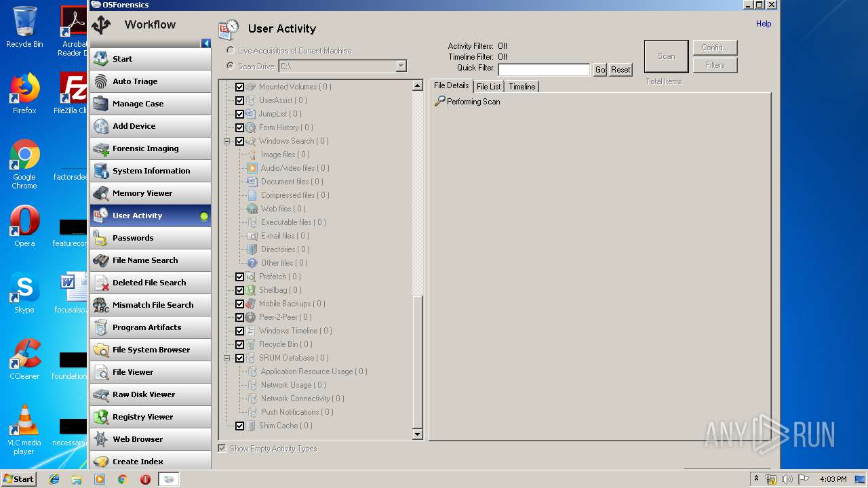Launch Firefox from desktop
Viewport: 868px width, 488px height.
pyautogui.click(x=24, y=94)
